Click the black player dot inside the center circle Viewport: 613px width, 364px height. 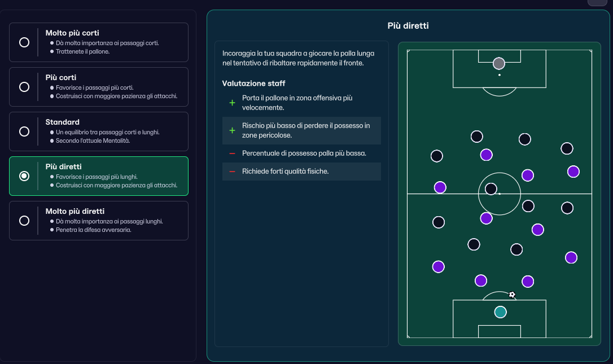[x=491, y=189]
